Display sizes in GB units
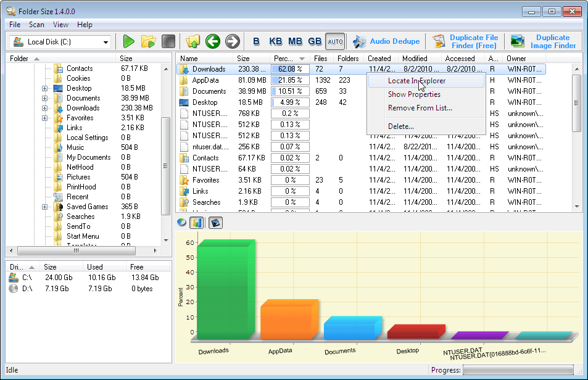The image size is (588, 380). point(315,41)
